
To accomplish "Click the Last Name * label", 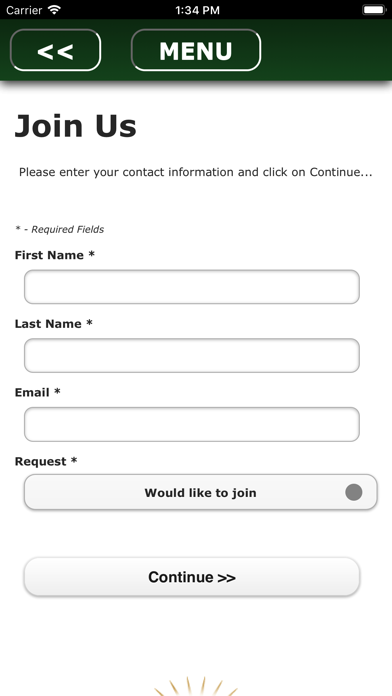I will click(54, 324).
